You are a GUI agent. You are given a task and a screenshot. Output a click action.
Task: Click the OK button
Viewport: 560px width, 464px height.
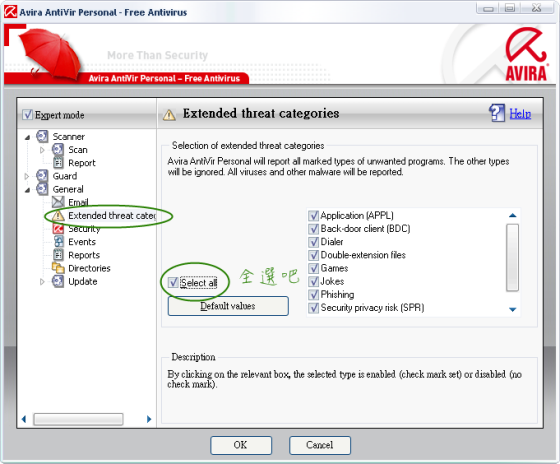point(241,445)
